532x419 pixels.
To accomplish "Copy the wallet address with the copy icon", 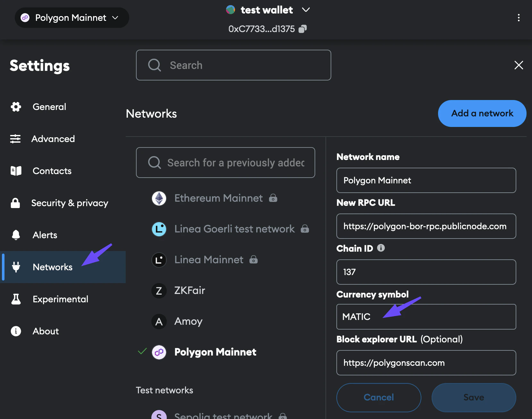I will (x=302, y=29).
